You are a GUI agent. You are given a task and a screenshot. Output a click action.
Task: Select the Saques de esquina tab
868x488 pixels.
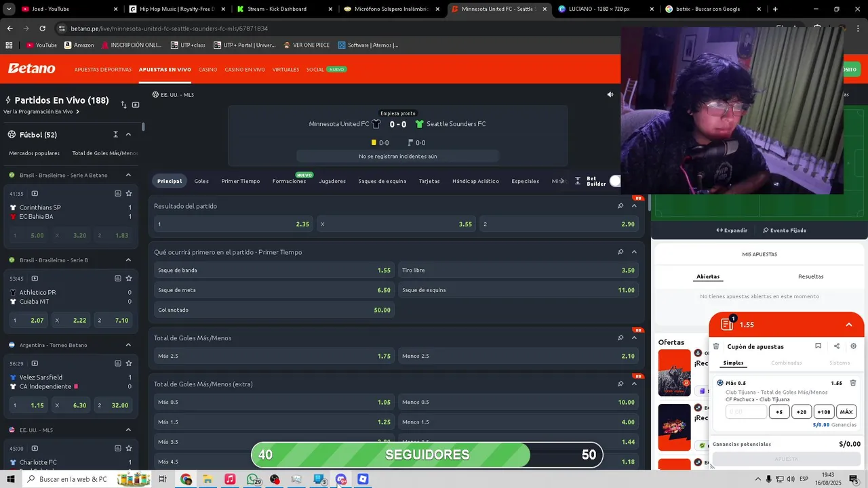[x=382, y=181]
